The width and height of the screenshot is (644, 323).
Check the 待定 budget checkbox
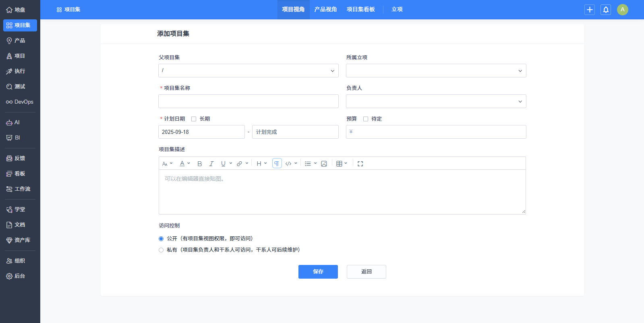click(366, 119)
